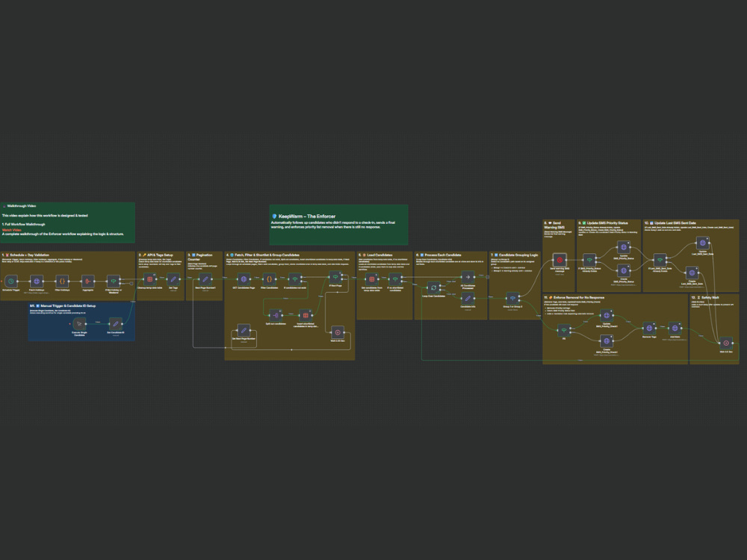Click the KeepWarm – The Enforcer heading
The height and width of the screenshot is (560, 747).
[x=307, y=217]
